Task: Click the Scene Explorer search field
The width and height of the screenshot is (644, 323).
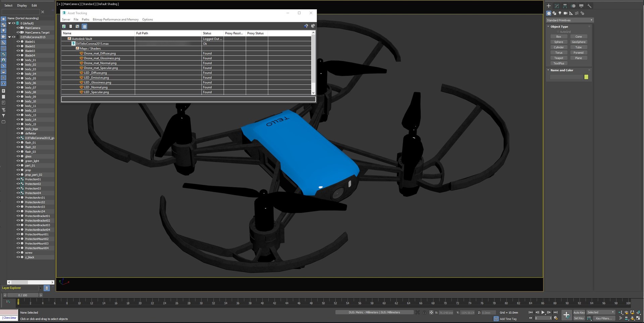Action: click(21, 12)
